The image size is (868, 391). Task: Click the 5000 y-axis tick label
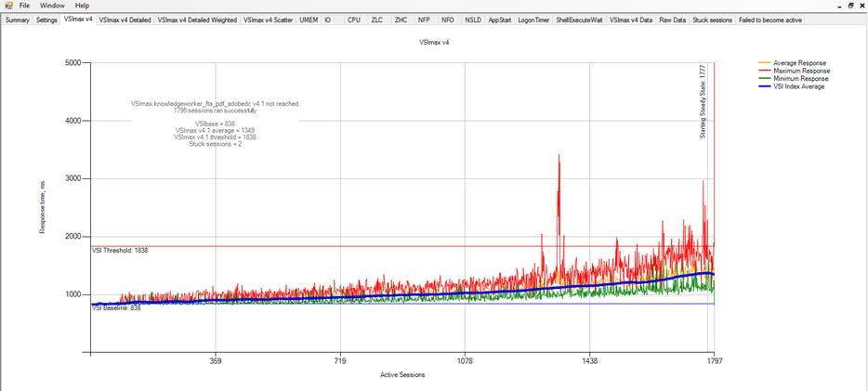pyautogui.click(x=73, y=62)
